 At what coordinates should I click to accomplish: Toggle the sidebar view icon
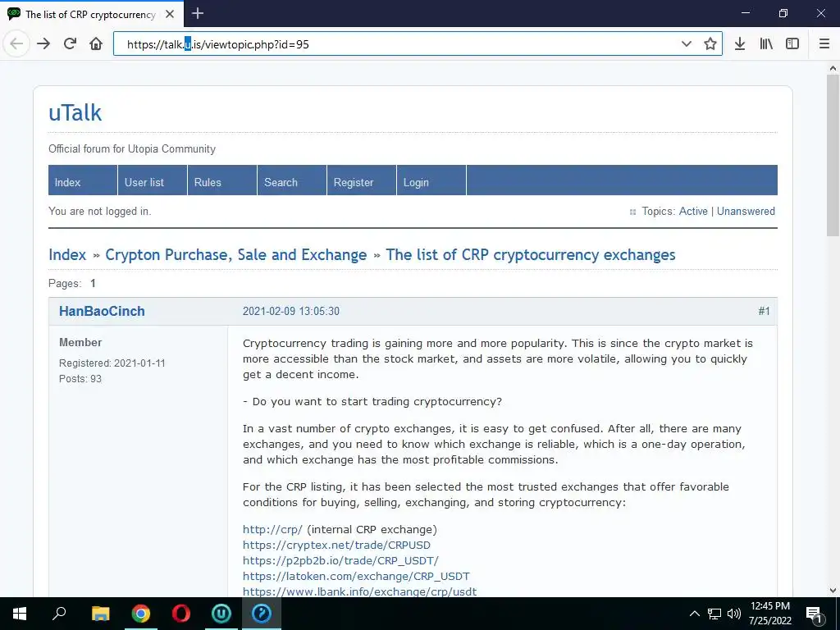(x=792, y=44)
